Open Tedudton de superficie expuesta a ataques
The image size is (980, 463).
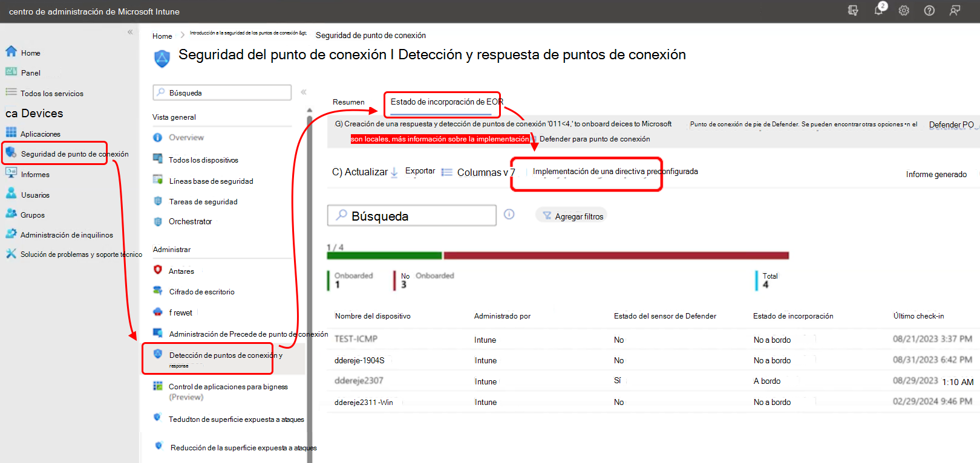click(236, 419)
